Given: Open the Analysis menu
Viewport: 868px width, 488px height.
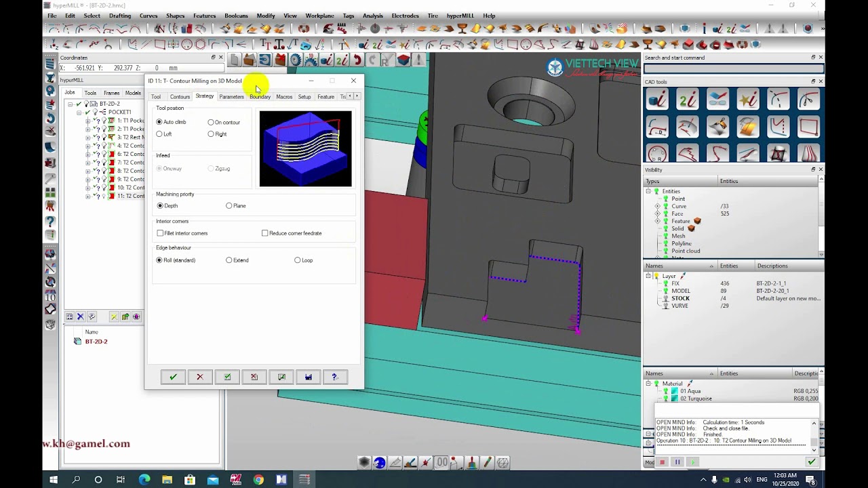Looking at the screenshot, I should point(372,16).
